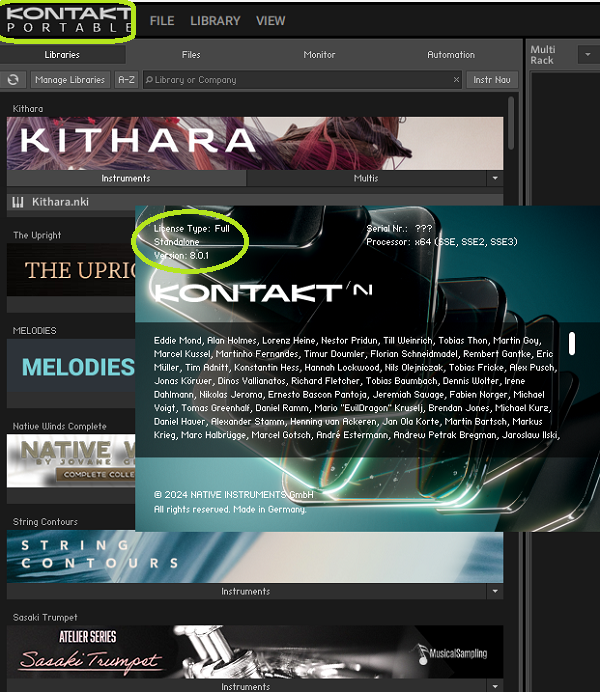Click the "Kithara" library title label
Viewport: 600px width, 692px height.
[28, 109]
